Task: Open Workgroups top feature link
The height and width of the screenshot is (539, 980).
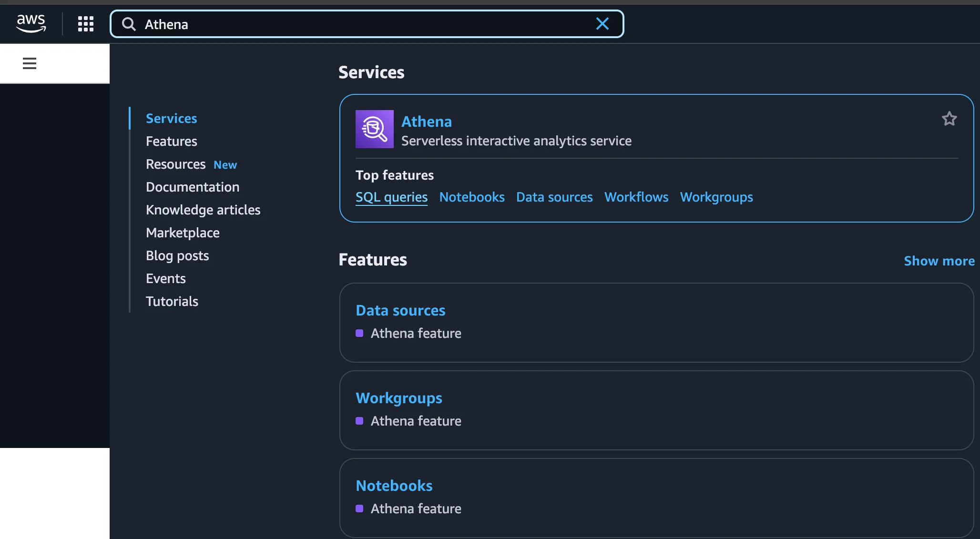Action: coord(716,197)
